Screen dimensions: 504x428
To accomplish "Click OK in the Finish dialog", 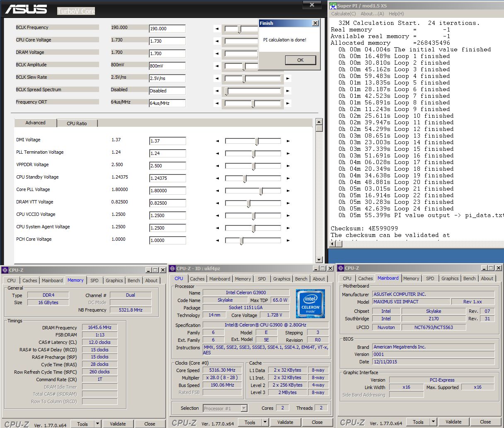I will [x=300, y=60].
